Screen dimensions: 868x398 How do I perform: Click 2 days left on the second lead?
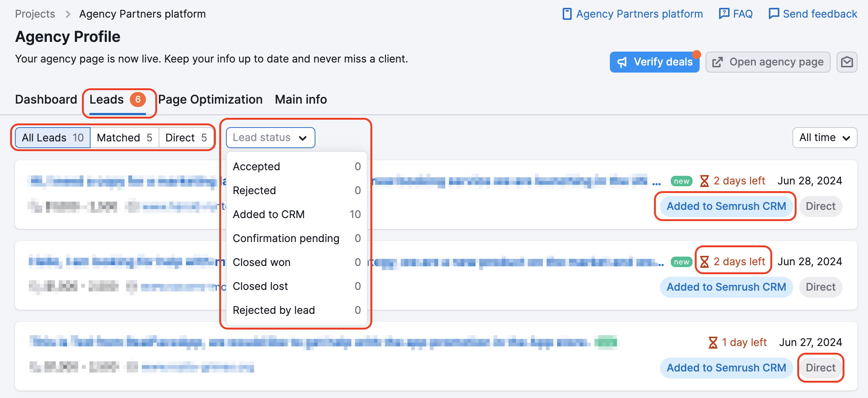point(739,261)
